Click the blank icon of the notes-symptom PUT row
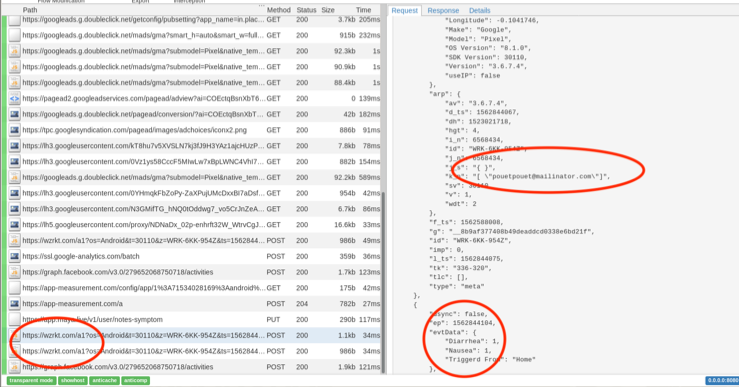This screenshot has width=739, height=387. coord(14,320)
